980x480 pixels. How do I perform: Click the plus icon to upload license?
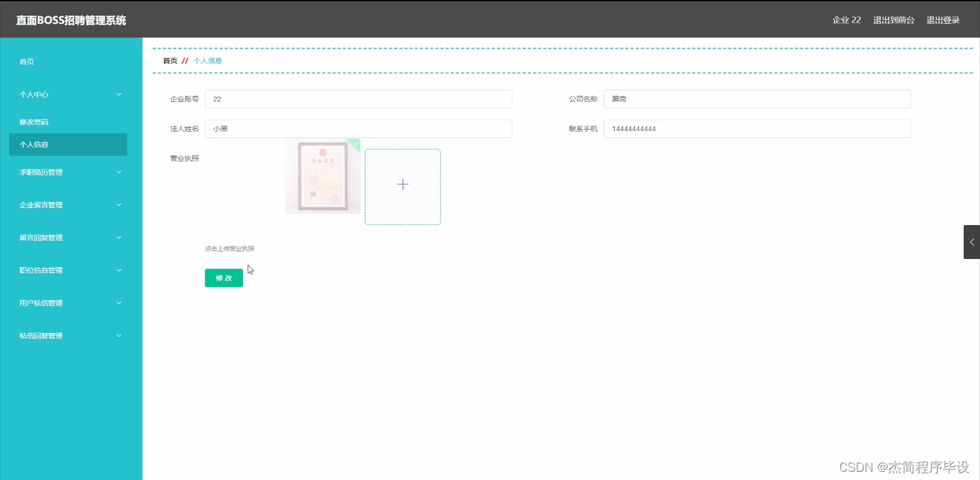402,184
